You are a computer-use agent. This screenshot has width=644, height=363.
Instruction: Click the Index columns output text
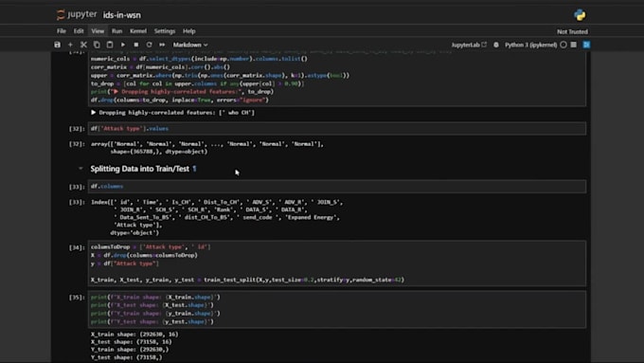point(217,217)
